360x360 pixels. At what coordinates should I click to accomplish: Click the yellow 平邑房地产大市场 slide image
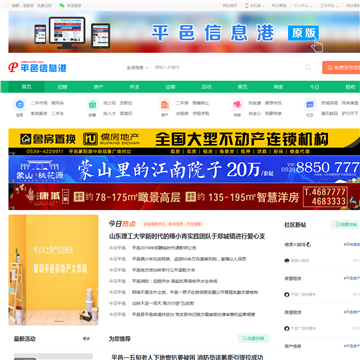click(53, 270)
